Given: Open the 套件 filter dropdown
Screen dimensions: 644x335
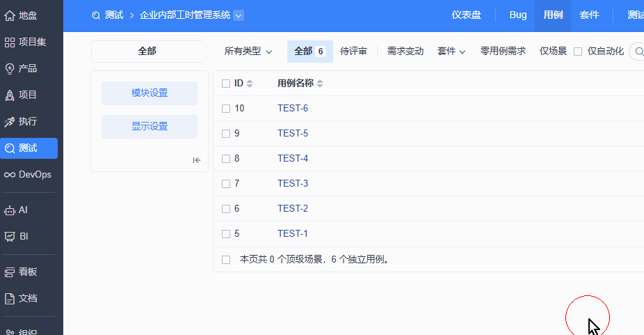Looking at the screenshot, I should pyautogui.click(x=451, y=52).
